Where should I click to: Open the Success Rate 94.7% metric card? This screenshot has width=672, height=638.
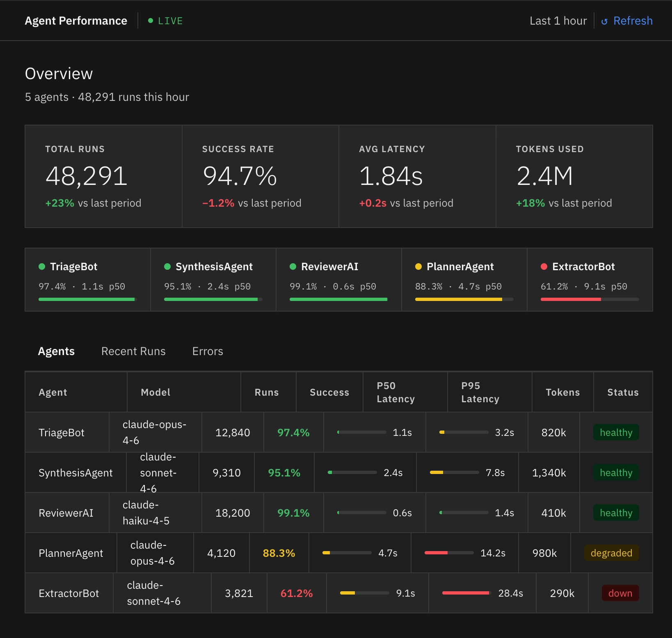(261, 176)
